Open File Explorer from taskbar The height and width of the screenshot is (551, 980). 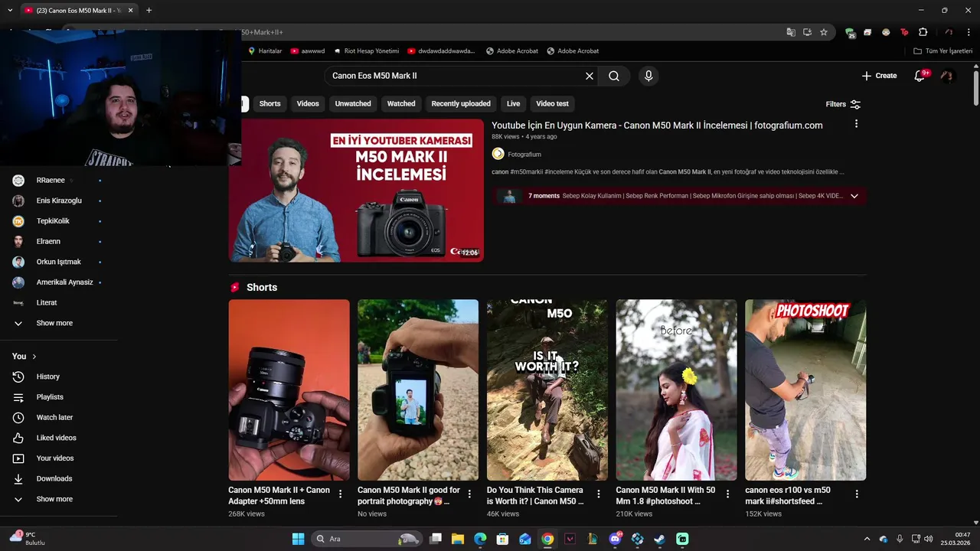click(x=458, y=539)
